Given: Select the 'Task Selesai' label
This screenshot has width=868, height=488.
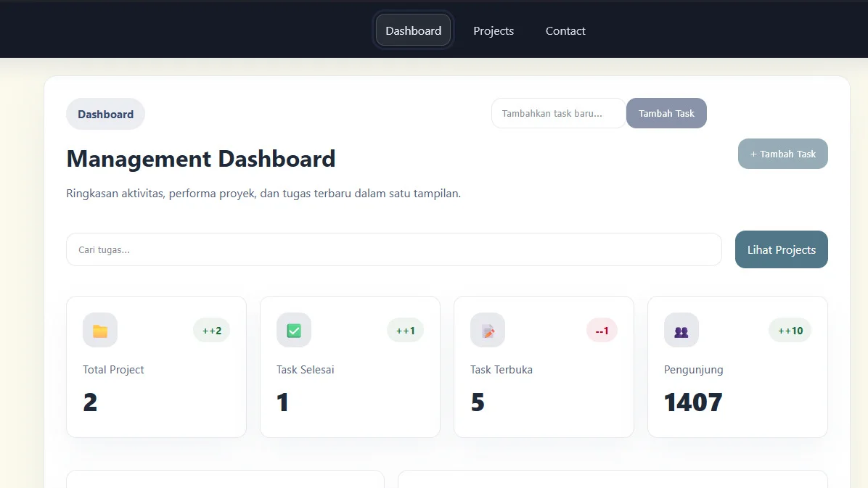Looking at the screenshot, I should click(305, 370).
